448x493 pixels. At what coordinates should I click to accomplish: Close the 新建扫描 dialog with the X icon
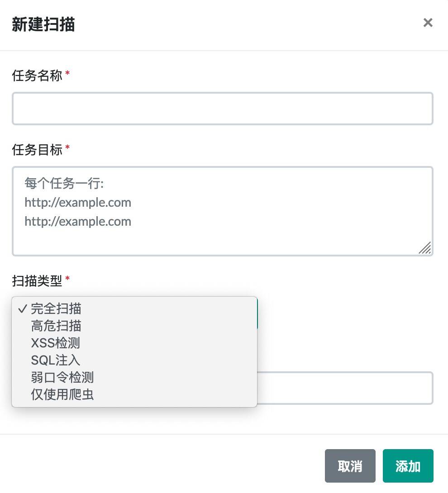428,23
